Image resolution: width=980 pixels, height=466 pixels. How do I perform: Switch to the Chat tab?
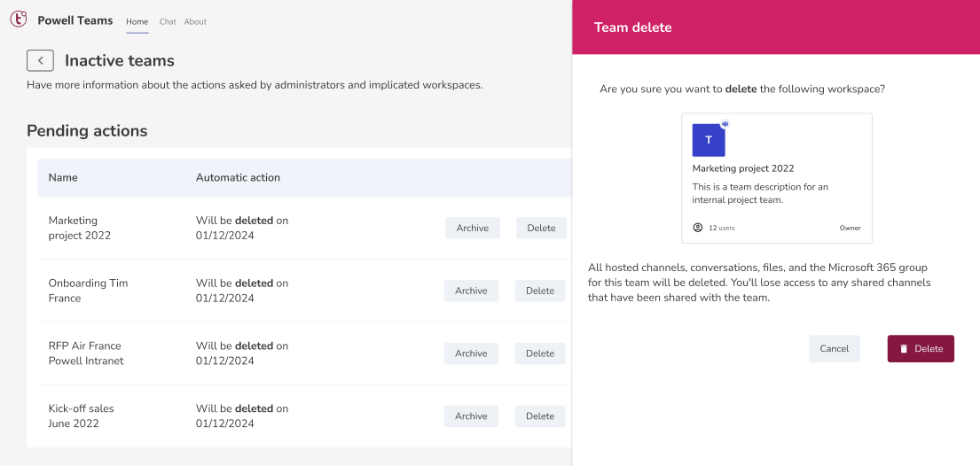168,21
